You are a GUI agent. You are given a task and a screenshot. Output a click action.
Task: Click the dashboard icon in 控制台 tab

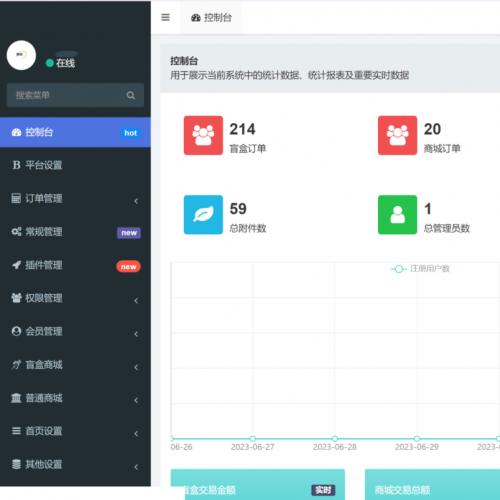[x=196, y=18]
